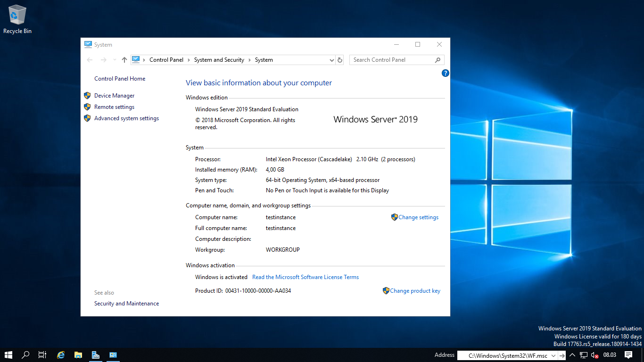Open Device Manager link
The height and width of the screenshot is (362, 644).
pos(114,96)
